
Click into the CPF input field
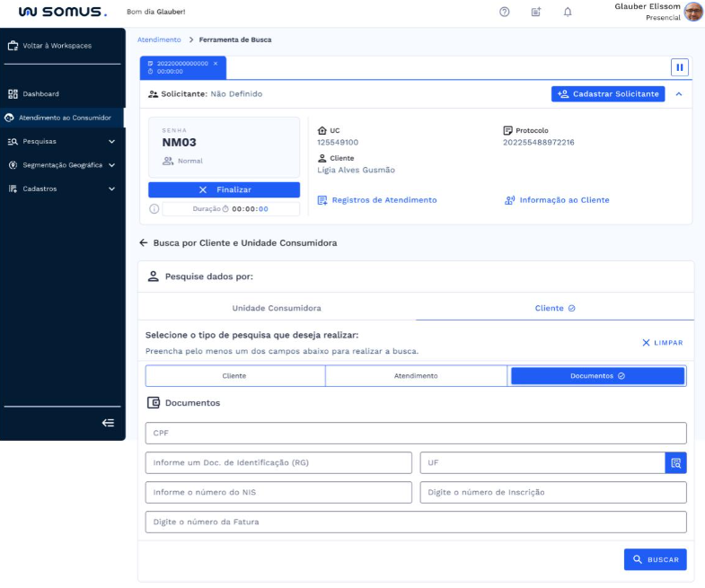415,433
